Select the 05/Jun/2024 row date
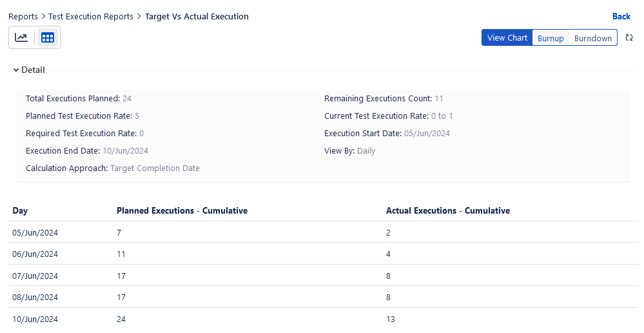 point(35,233)
